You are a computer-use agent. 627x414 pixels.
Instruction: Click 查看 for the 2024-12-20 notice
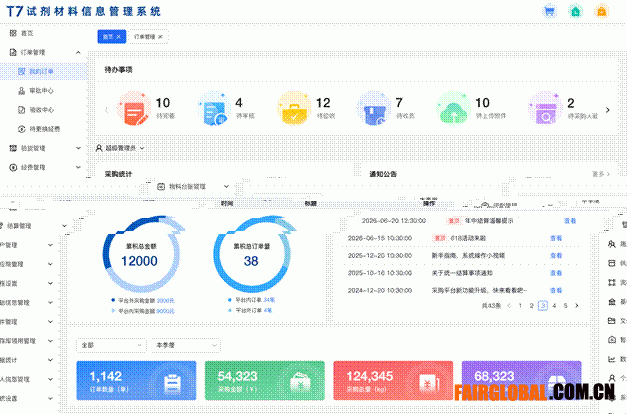pyautogui.click(x=556, y=290)
